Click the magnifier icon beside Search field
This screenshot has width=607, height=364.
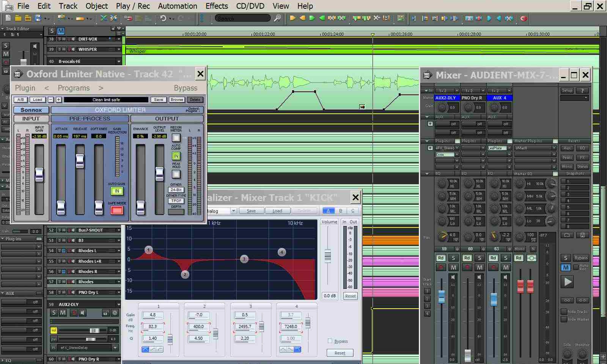point(278,18)
